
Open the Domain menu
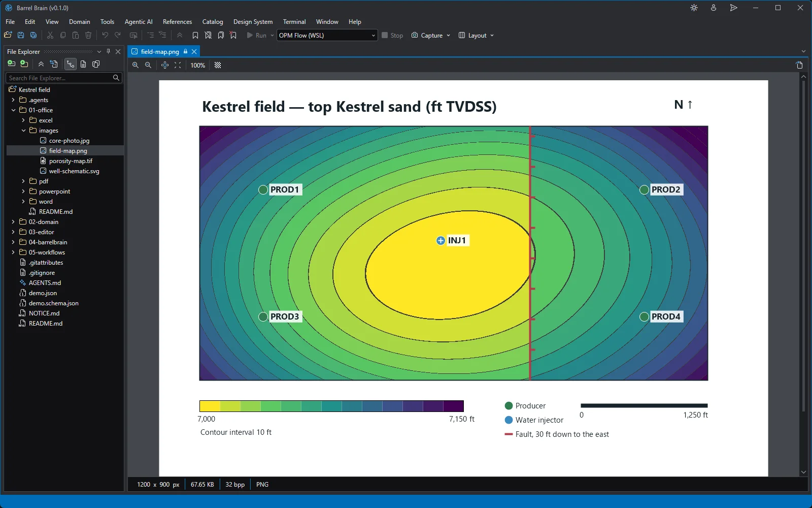[x=80, y=22]
